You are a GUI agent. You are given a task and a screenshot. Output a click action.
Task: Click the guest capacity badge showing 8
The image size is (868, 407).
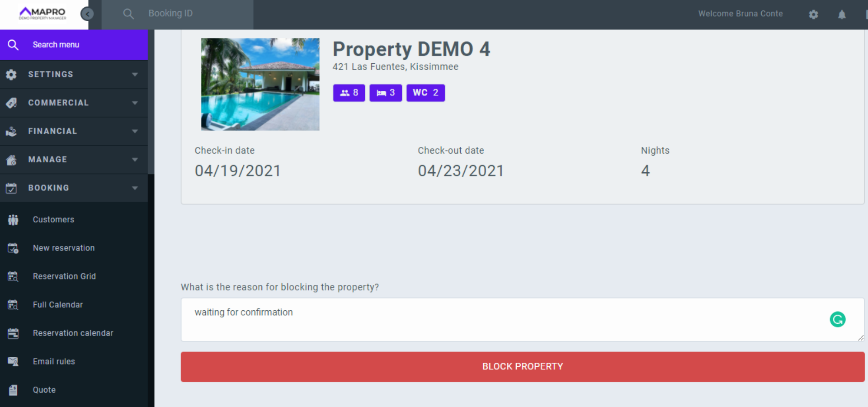click(x=349, y=93)
